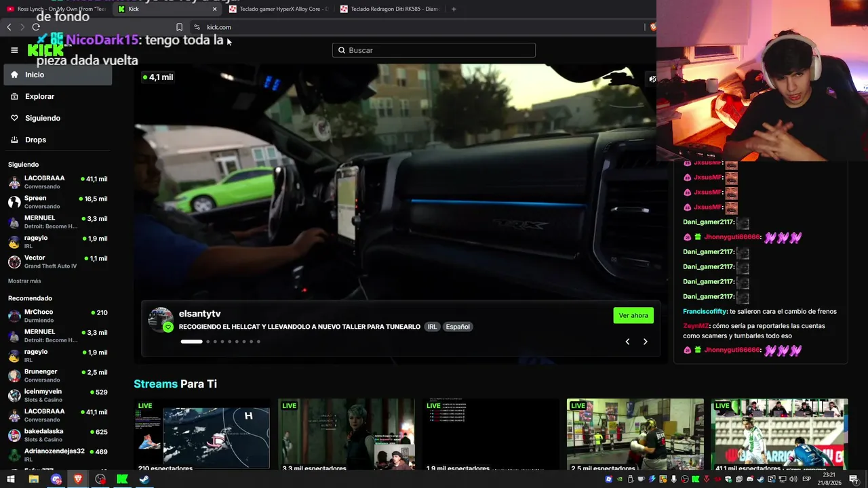Open the Kick hamburger menu
This screenshot has height=488, width=868.
pos(14,50)
